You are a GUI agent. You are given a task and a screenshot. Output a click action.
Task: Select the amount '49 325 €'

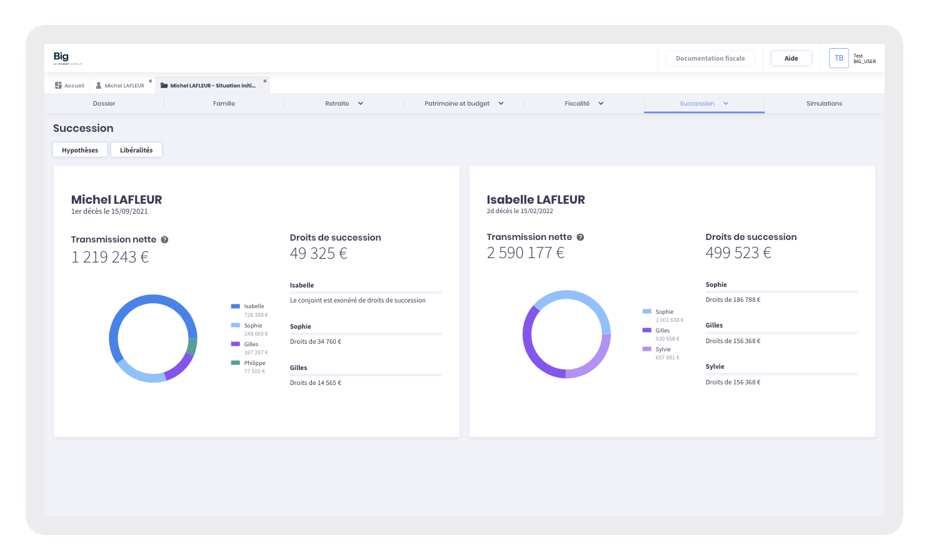[319, 253]
